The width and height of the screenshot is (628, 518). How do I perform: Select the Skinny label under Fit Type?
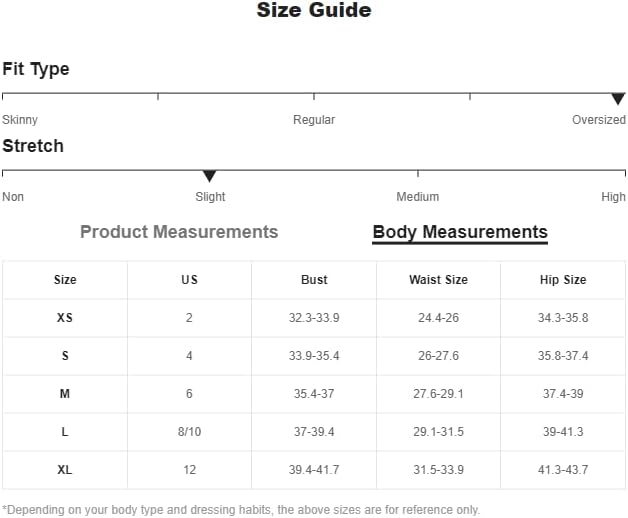click(20, 120)
